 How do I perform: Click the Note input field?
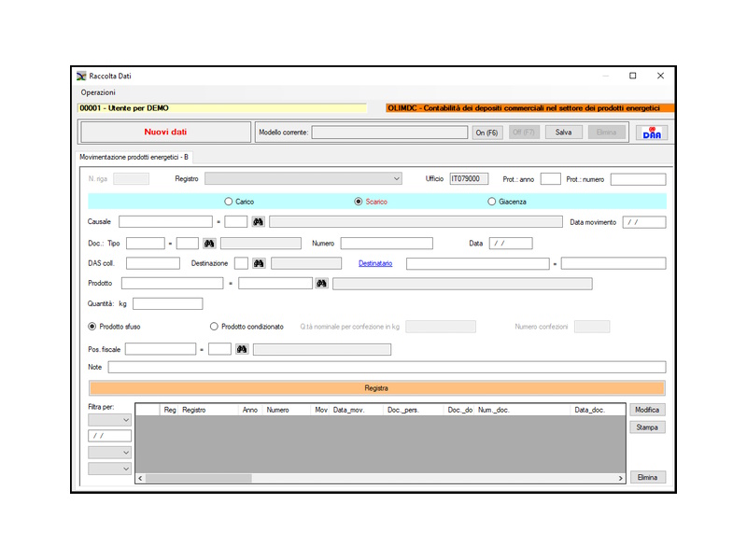tap(387, 367)
